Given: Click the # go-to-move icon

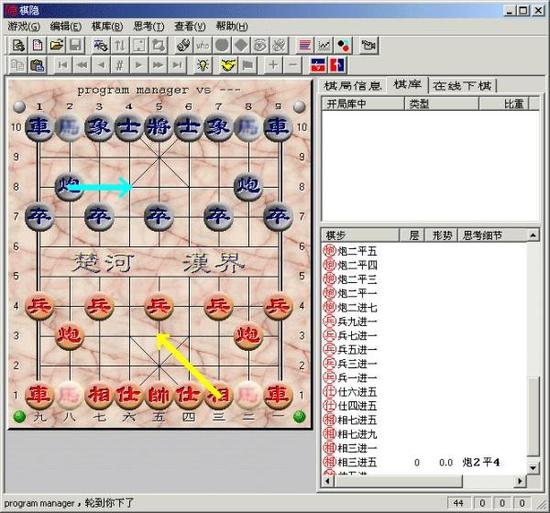Looking at the screenshot, I should 120,65.
